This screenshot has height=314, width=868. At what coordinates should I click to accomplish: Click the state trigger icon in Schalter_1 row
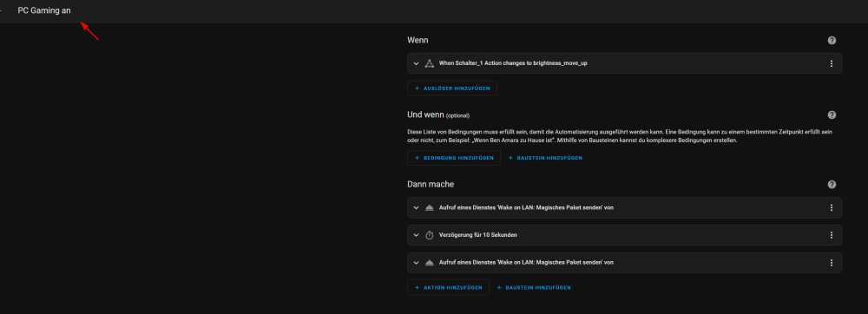pos(429,63)
